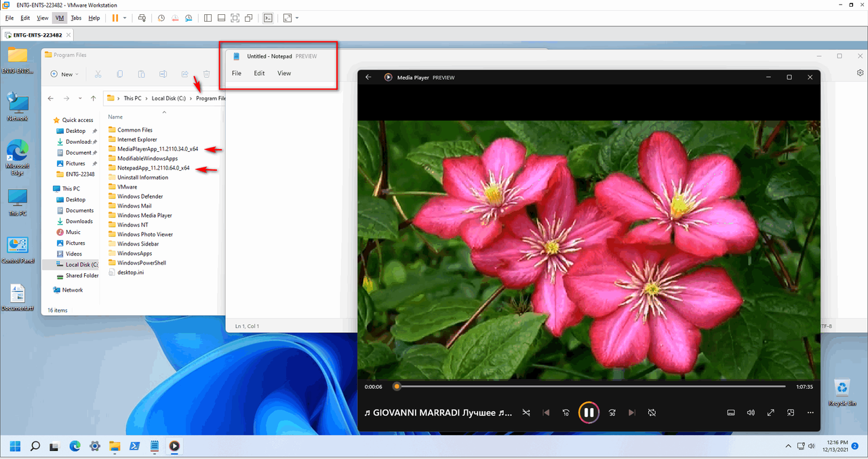This screenshot has width=868, height=459.
Task: Open Notepad settings gear icon
Action: click(x=860, y=73)
